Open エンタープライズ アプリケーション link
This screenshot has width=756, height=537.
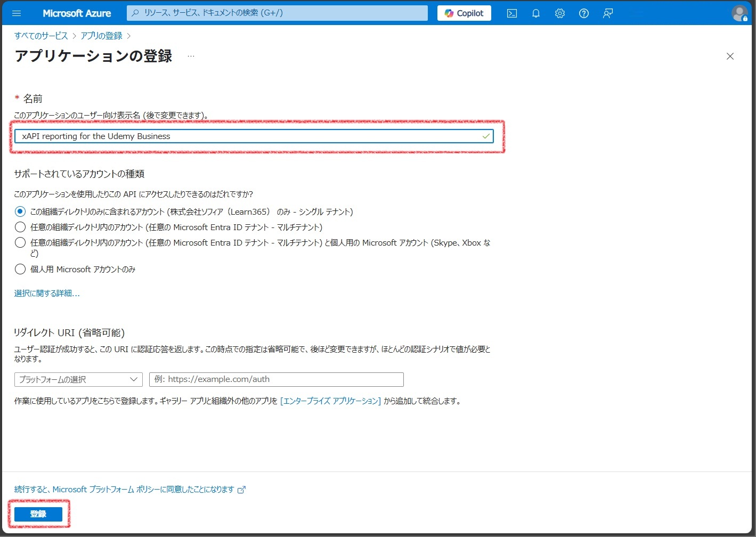click(x=330, y=401)
